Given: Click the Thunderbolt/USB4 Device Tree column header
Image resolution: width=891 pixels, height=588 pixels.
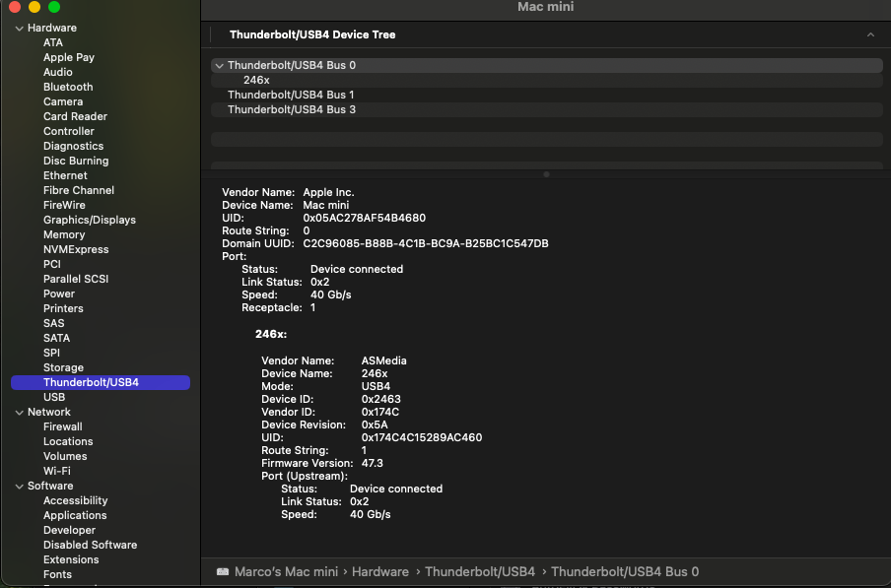Looking at the screenshot, I should (x=312, y=34).
